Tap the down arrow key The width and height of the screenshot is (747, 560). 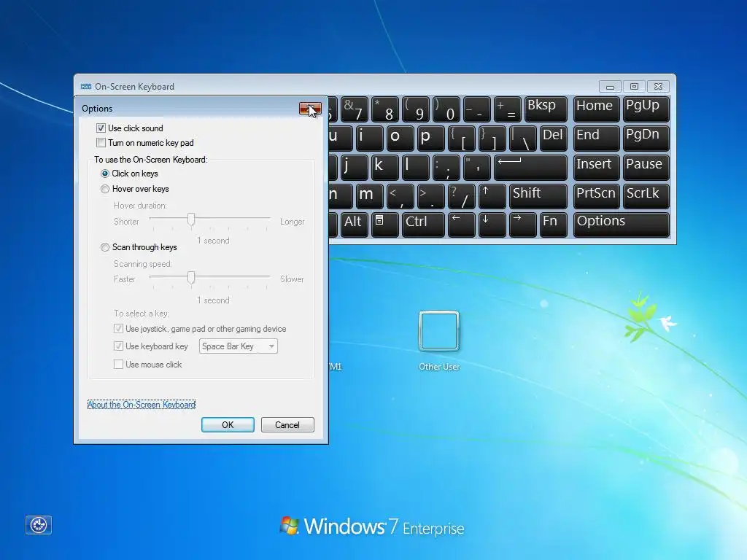point(492,225)
